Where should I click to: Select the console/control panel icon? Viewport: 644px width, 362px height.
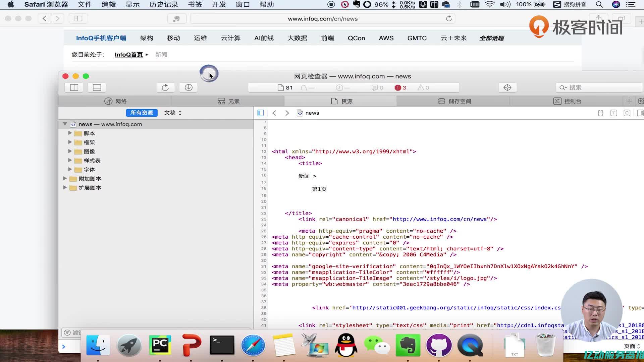(x=556, y=101)
